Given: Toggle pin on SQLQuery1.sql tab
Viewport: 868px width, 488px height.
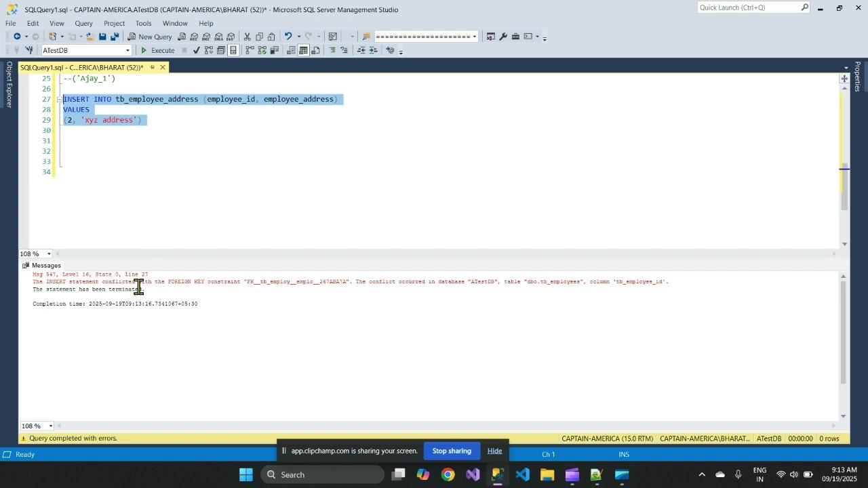Looking at the screenshot, I should (152, 68).
